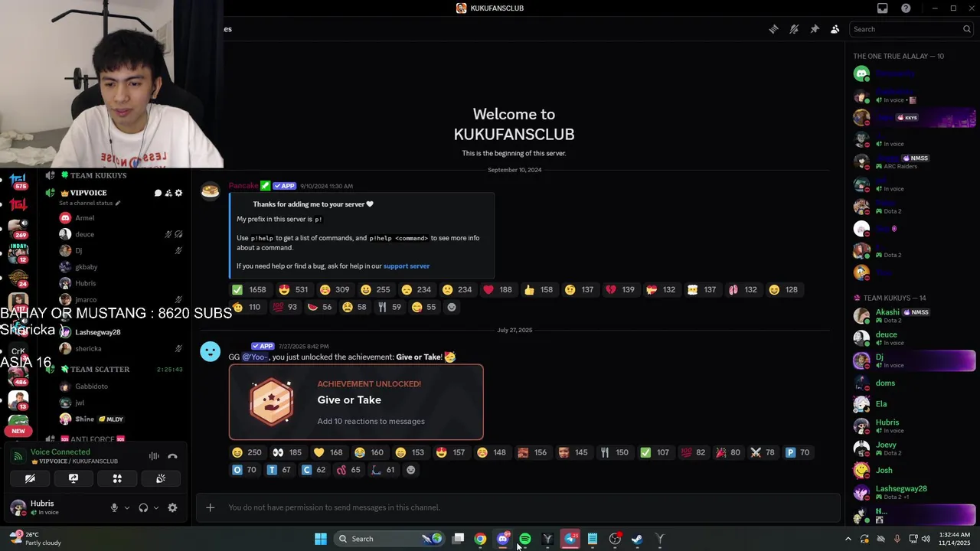Open VIPVOICE channel settings gear
Viewport: 980px width, 551px height.
pyautogui.click(x=178, y=193)
